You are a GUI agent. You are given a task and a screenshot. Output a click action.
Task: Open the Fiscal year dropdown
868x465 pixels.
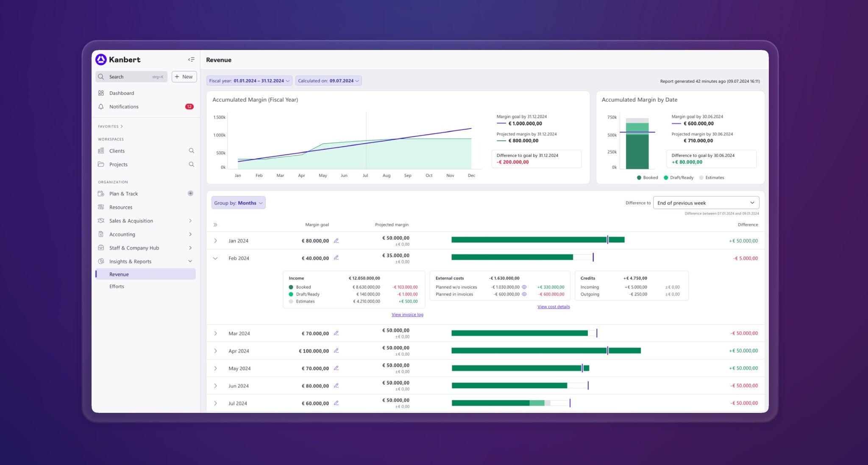coord(249,81)
